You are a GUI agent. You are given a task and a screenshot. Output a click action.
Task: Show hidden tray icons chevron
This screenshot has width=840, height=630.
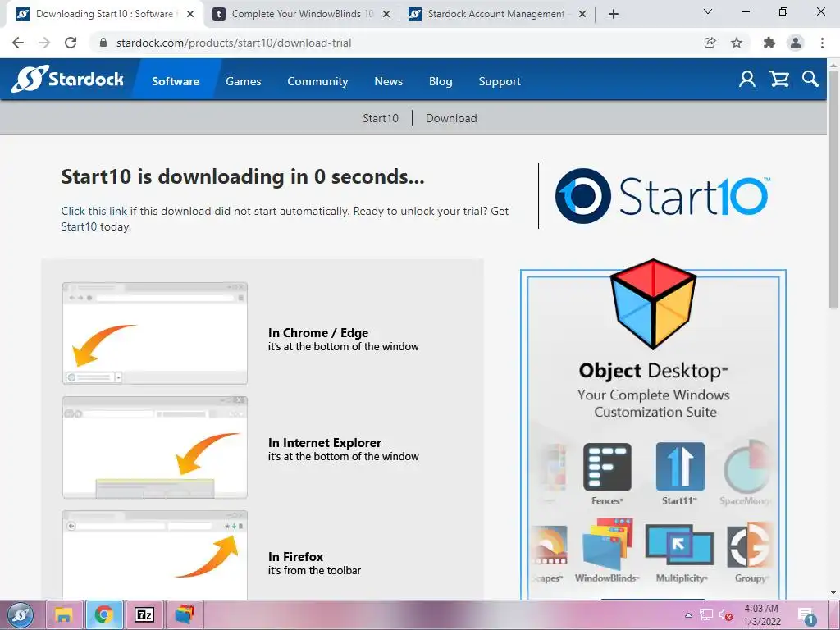click(x=688, y=615)
